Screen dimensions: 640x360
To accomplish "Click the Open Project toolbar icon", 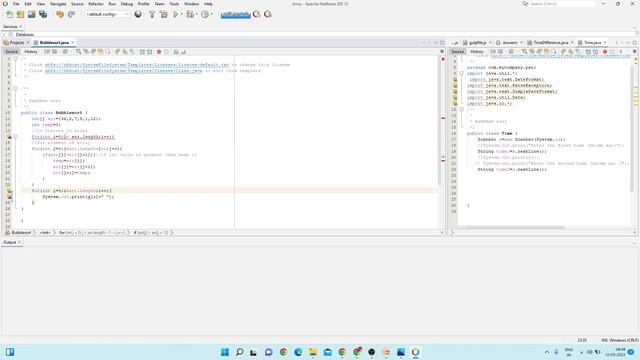I will pos(31,14).
